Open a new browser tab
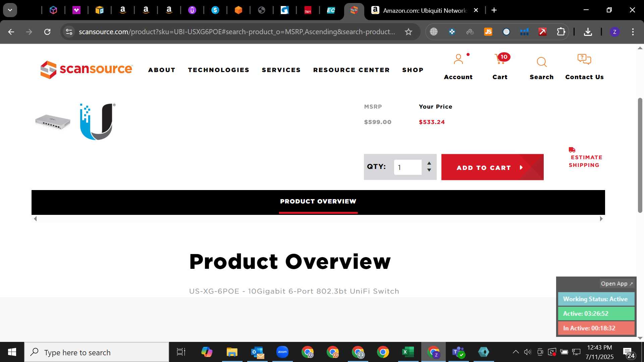The width and height of the screenshot is (644, 362). click(494, 10)
